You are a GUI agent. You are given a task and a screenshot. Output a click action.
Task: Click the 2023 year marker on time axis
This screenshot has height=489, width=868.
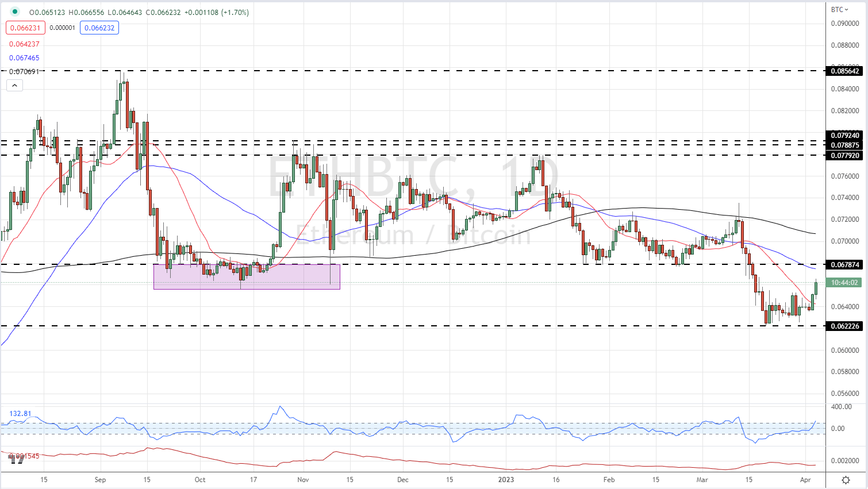[x=506, y=480]
